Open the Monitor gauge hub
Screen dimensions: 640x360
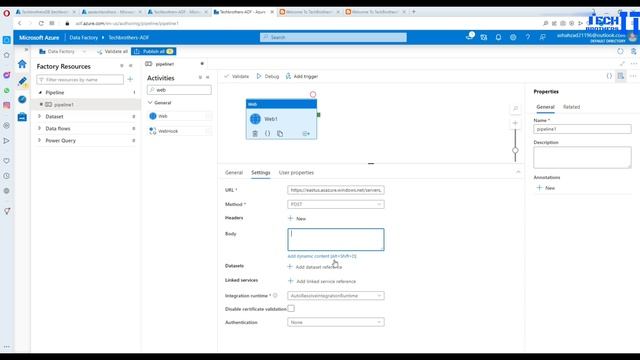point(22,99)
